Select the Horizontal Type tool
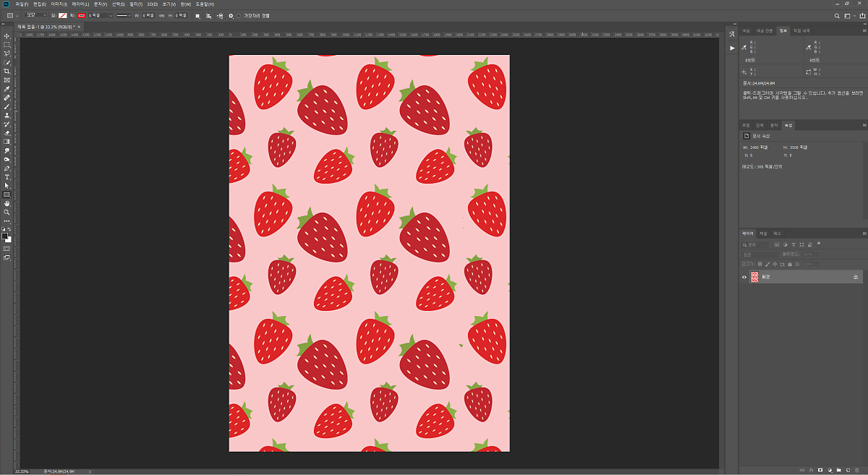868x475 pixels. [7, 177]
